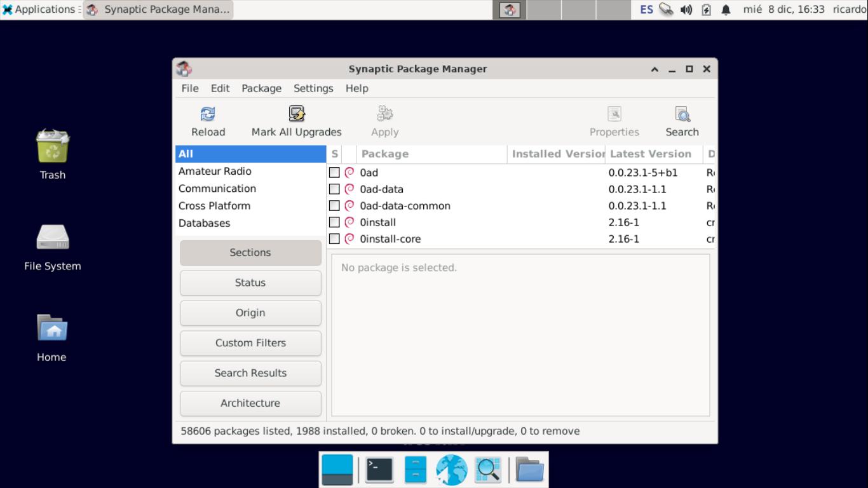Click the Architecture filter button
This screenshot has width=868, height=488.
coord(250,403)
